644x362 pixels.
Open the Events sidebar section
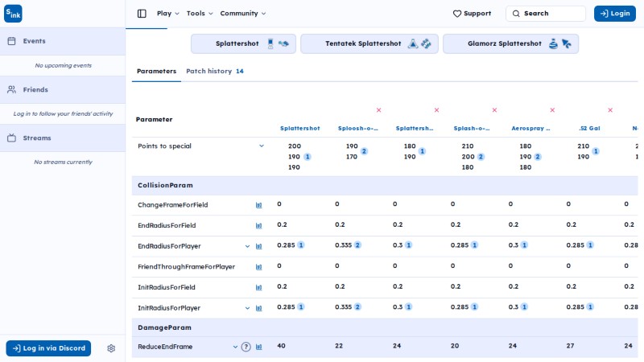pyautogui.click(x=63, y=41)
